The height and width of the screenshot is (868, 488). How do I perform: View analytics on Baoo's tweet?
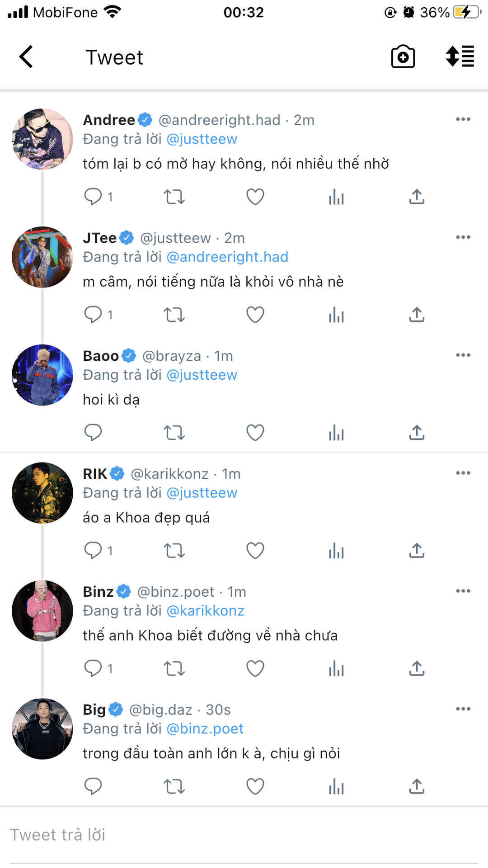(336, 433)
